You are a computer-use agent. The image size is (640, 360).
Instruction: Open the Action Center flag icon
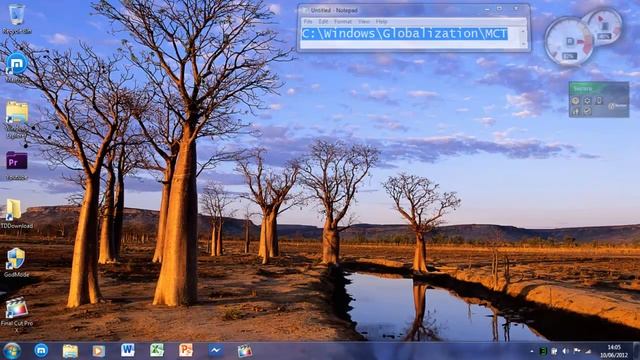coord(577,351)
